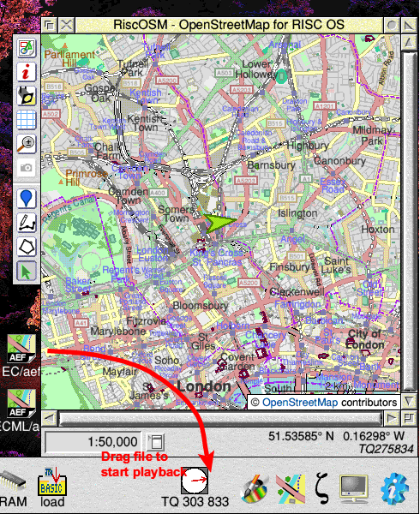The image size is (420, 514).
Task: Open the map layers tool at toolbar top
Action: (27, 48)
